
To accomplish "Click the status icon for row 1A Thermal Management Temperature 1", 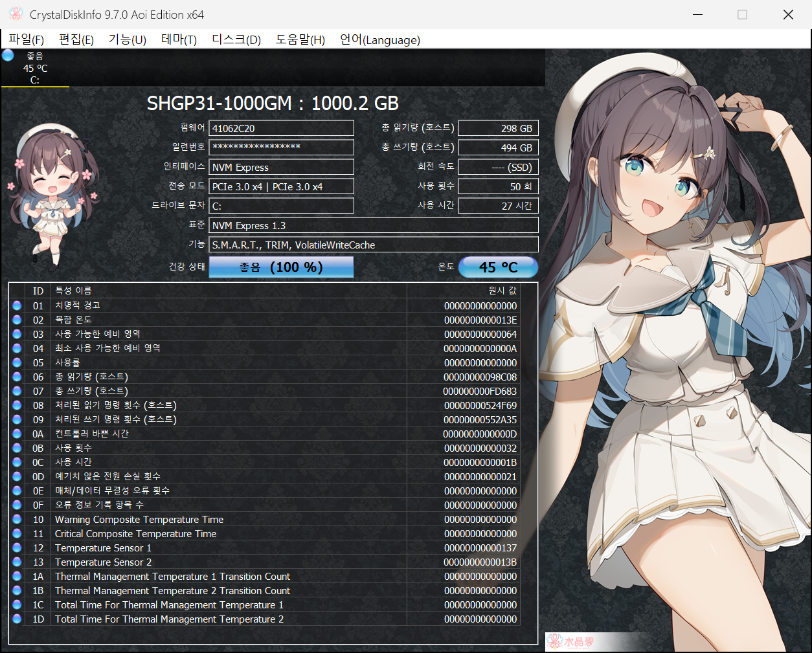I will pyautogui.click(x=17, y=576).
